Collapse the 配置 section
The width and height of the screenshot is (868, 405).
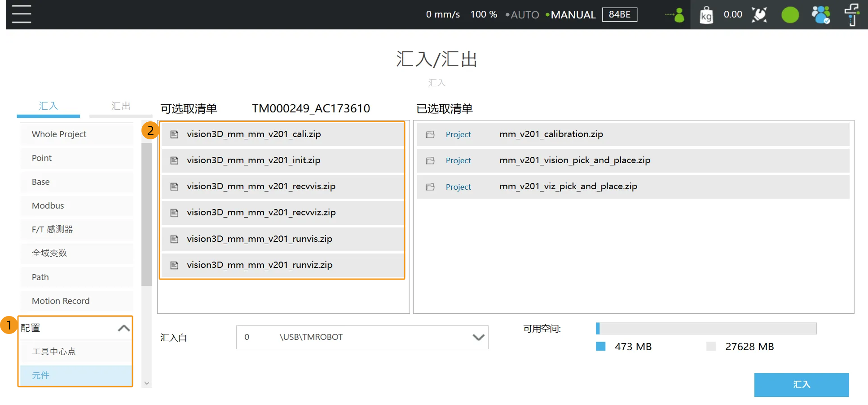point(123,328)
